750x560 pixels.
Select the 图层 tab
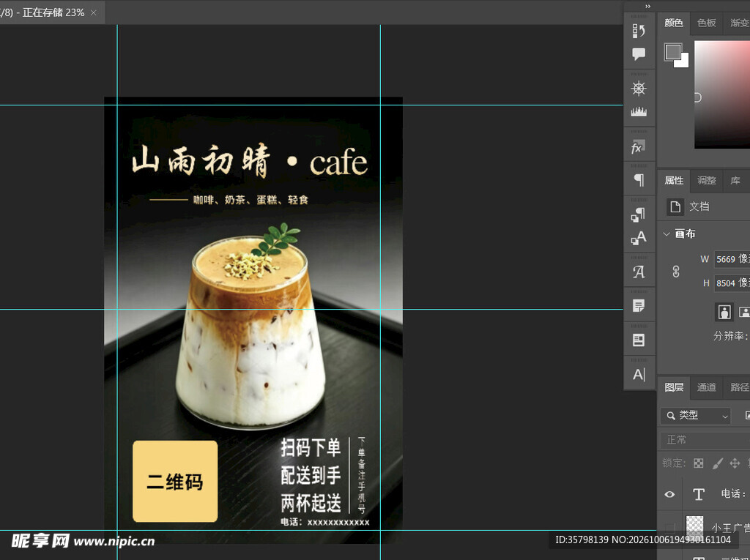point(674,387)
